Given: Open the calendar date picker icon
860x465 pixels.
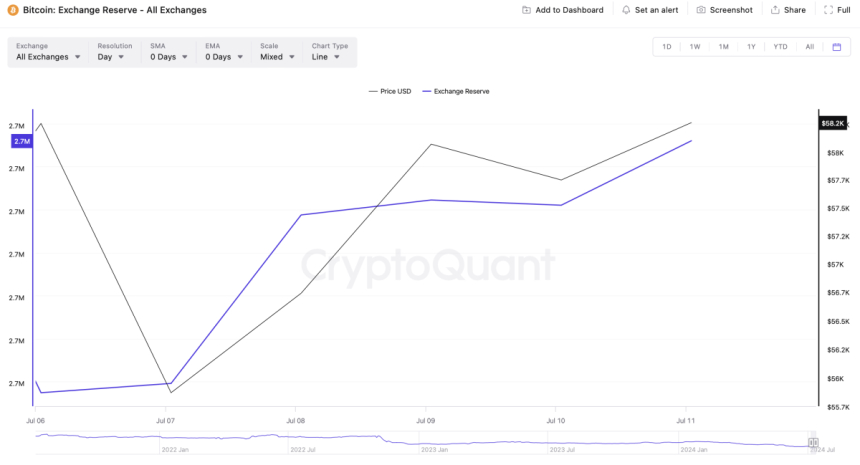Looking at the screenshot, I should 837,47.
